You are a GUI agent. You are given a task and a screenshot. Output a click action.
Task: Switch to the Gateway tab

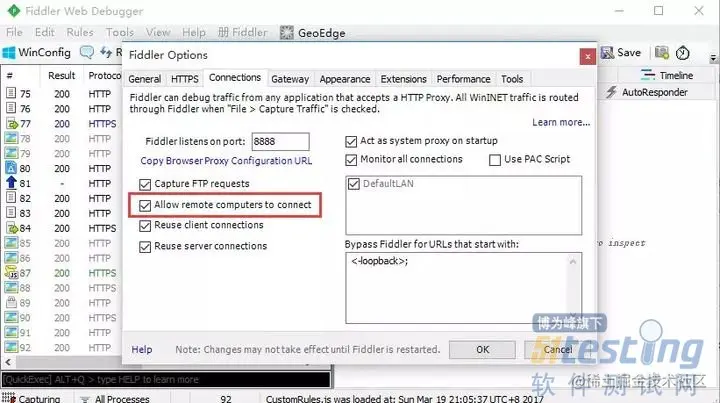pyautogui.click(x=290, y=79)
